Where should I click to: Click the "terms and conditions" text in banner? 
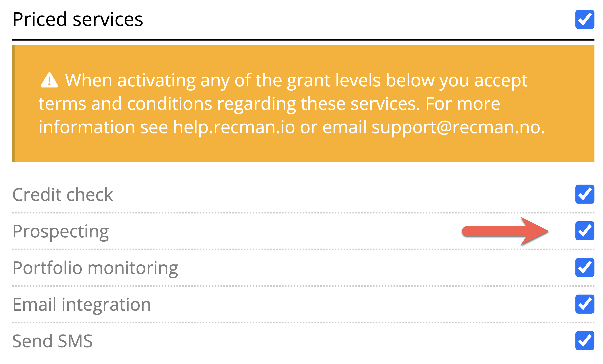tap(125, 104)
